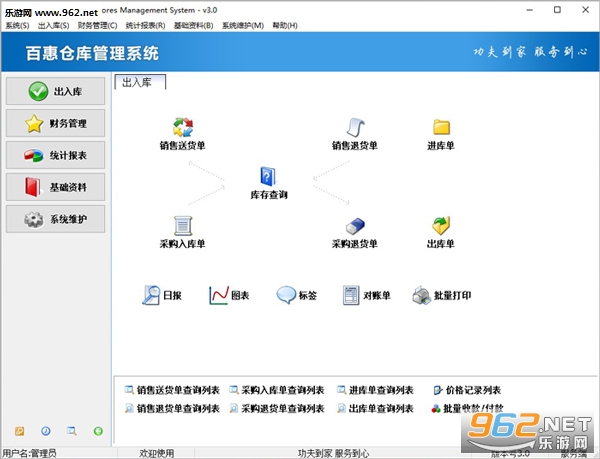
Task: Close the application window
Action: pyautogui.click(x=585, y=10)
